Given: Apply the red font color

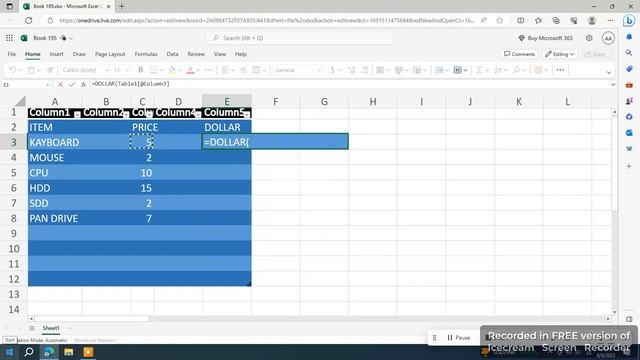Looking at the screenshot, I should pyautogui.click(x=190, y=70).
